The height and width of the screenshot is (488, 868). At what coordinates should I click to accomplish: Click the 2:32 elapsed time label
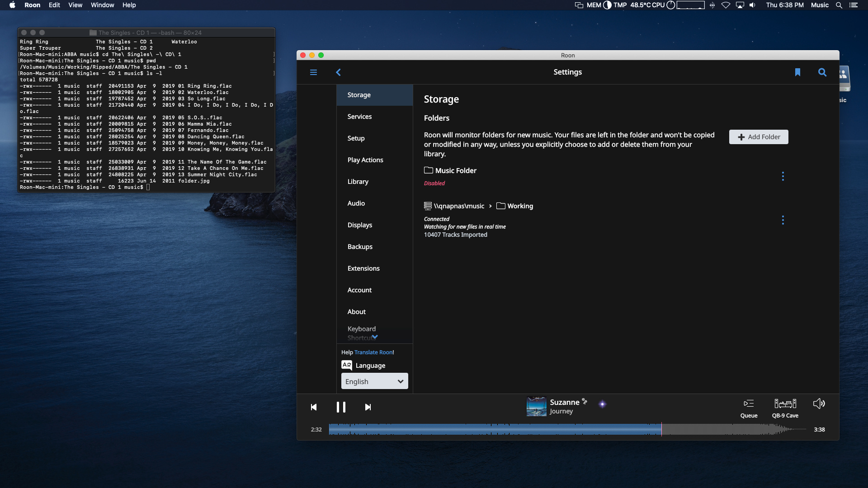(316, 430)
